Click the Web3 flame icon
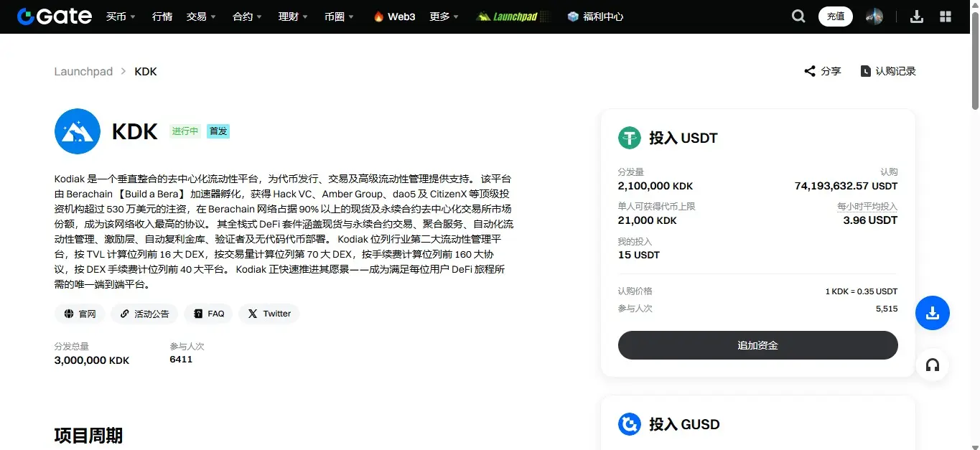Image resolution: width=980 pixels, height=450 pixels. 378,16
